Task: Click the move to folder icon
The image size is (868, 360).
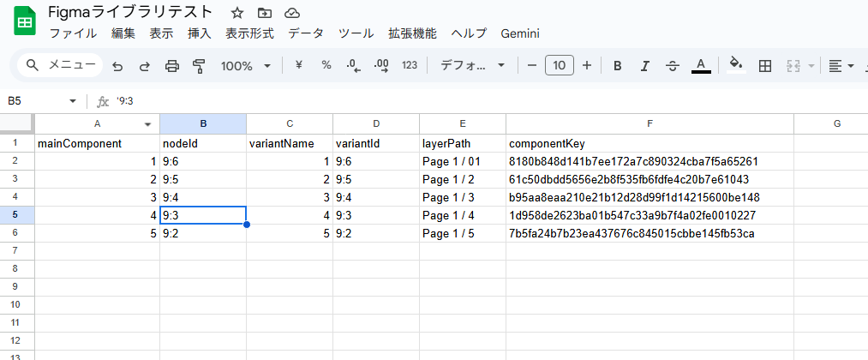Action: tap(265, 13)
